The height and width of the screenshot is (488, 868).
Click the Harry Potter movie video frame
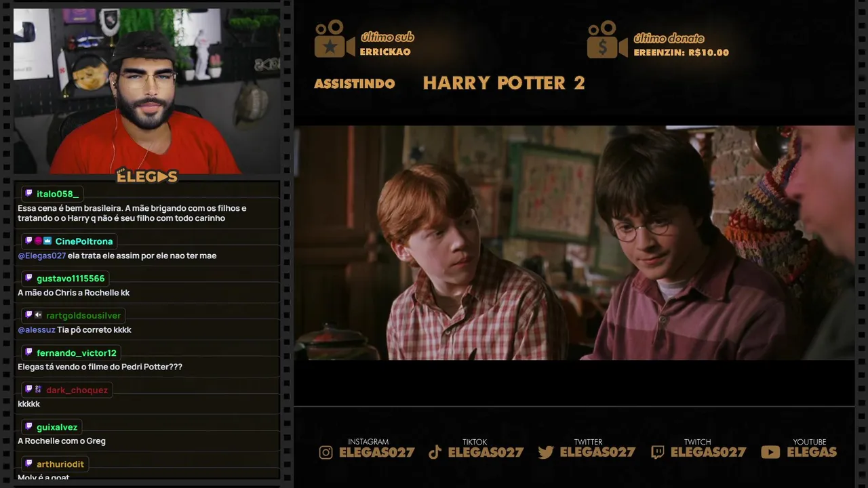[574, 243]
